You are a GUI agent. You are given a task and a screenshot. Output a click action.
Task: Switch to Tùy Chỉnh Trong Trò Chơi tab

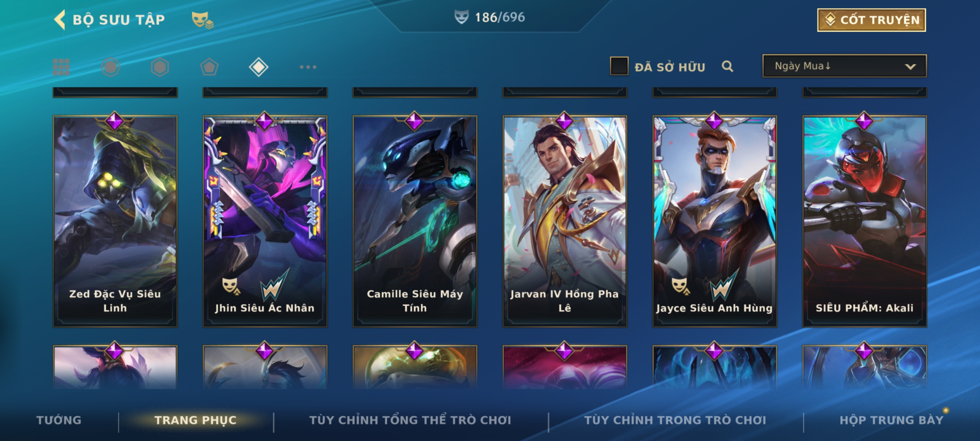675,420
